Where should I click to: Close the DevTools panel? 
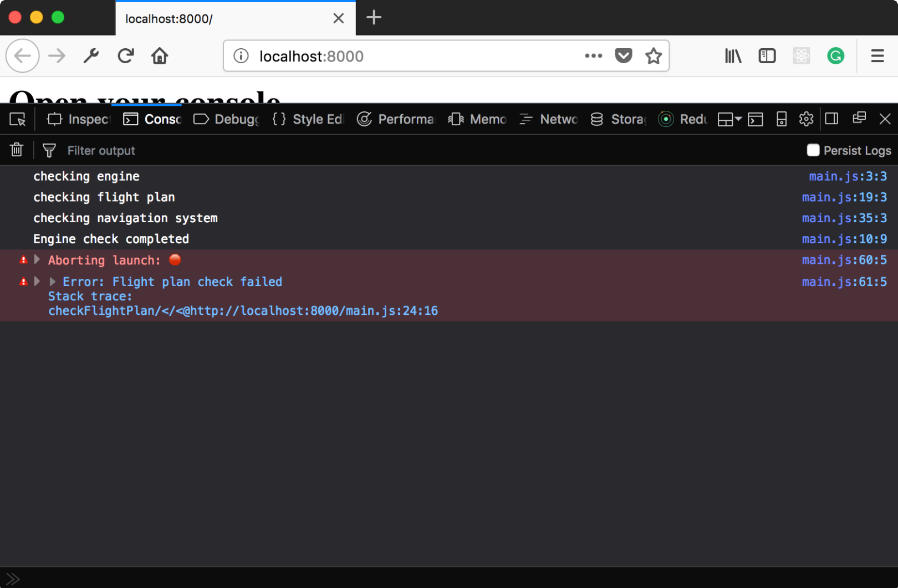[x=885, y=119]
